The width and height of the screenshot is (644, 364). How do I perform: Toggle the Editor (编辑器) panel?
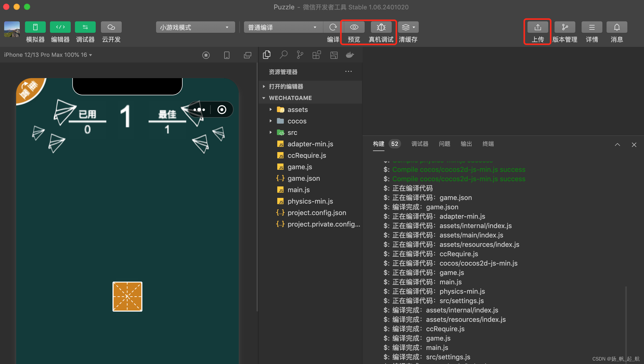(60, 27)
